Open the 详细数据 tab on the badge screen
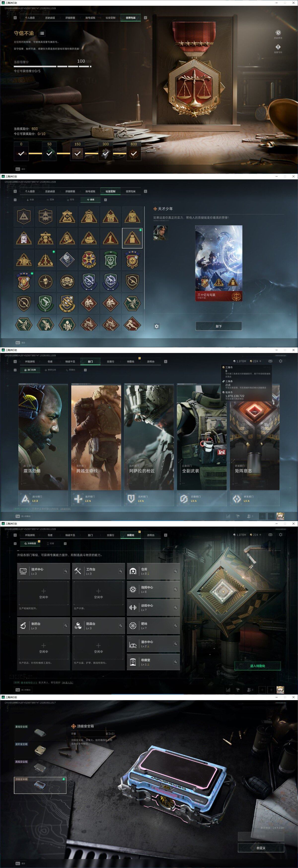Screen dimensions: 298x868 coord(70,192)
